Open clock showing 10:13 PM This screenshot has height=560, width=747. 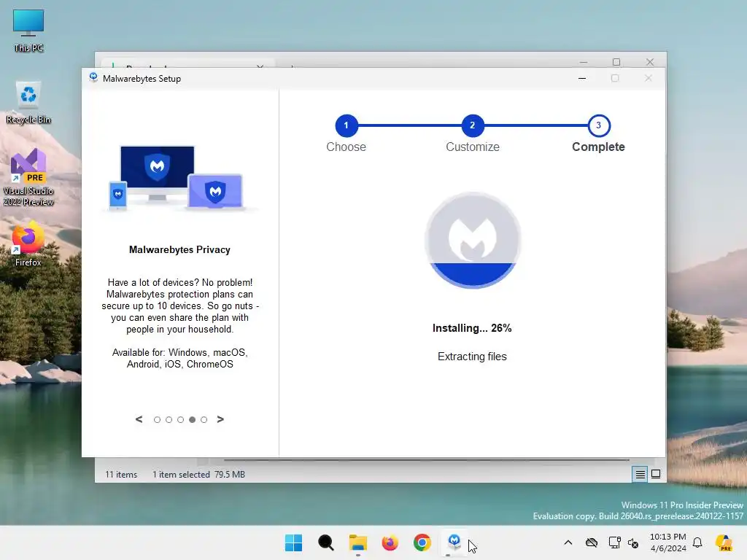(668, 542)
